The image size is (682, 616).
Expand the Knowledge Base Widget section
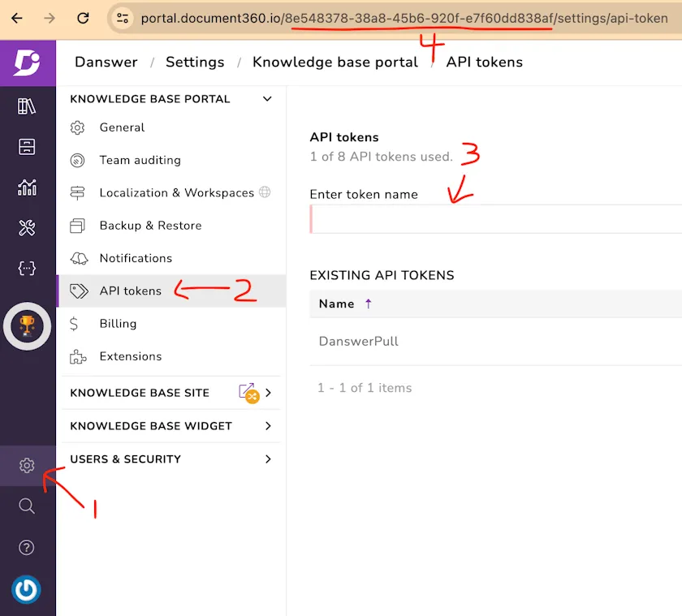click(x=268, y=426)
